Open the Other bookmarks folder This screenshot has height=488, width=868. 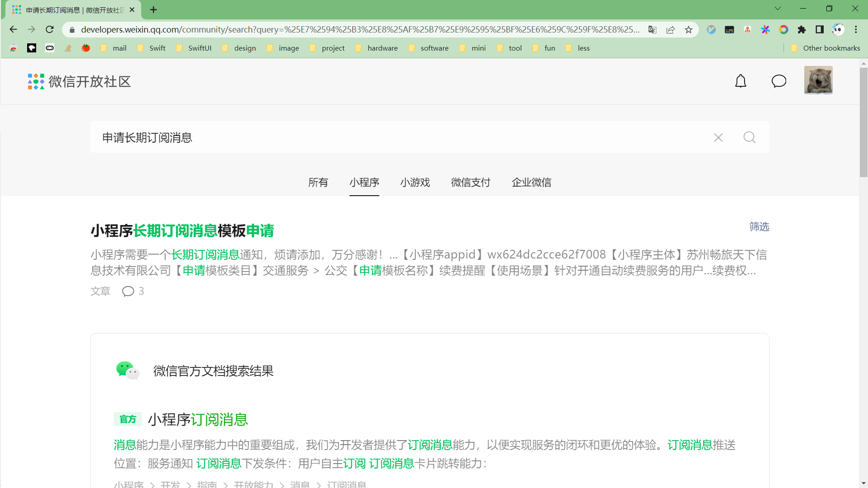pyautogui.click(x=825, y=48)
